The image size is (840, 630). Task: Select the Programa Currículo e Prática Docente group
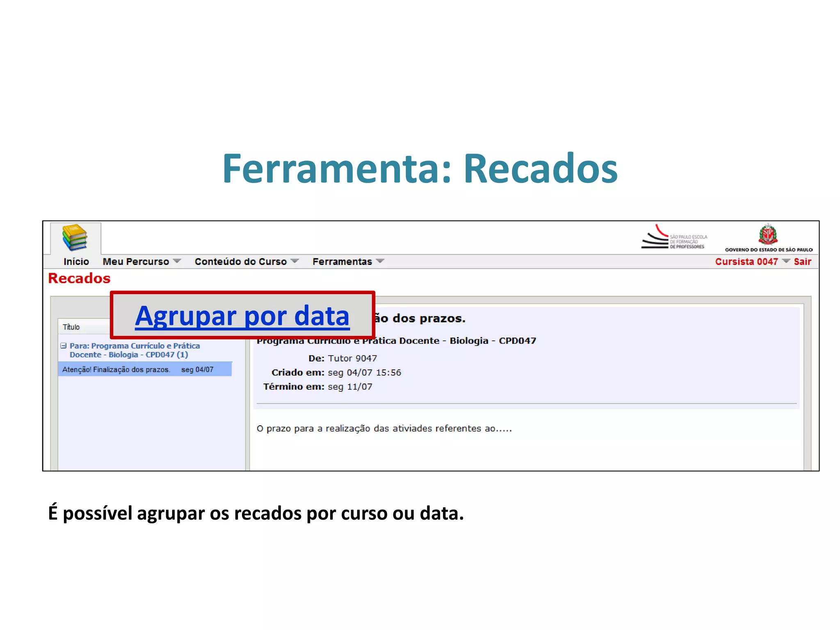coord(135,350)
